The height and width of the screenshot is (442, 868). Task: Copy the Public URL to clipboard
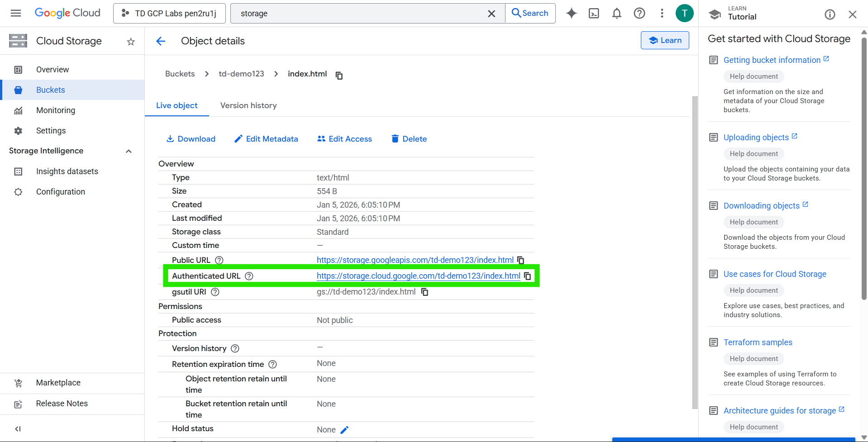(521, 260)
